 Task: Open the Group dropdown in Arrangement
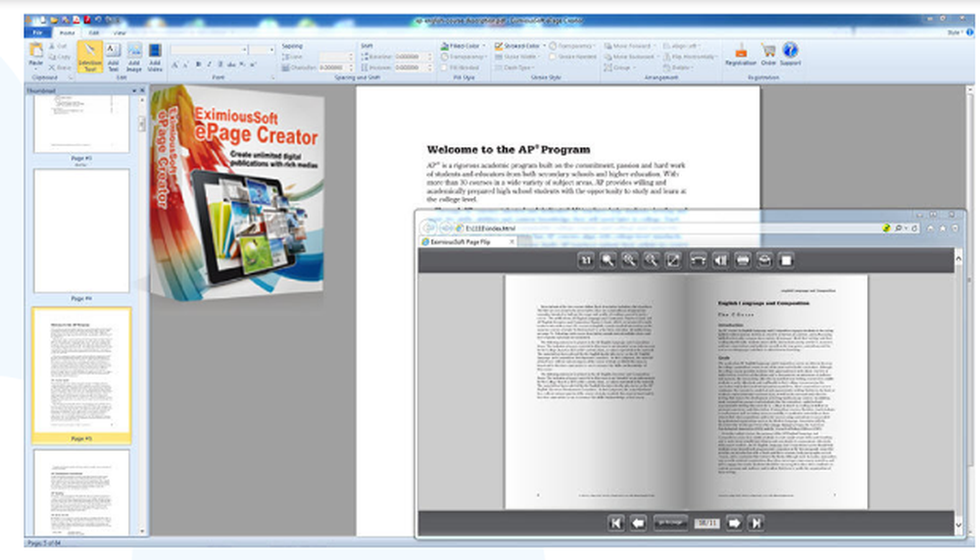[x=618, y=67]
